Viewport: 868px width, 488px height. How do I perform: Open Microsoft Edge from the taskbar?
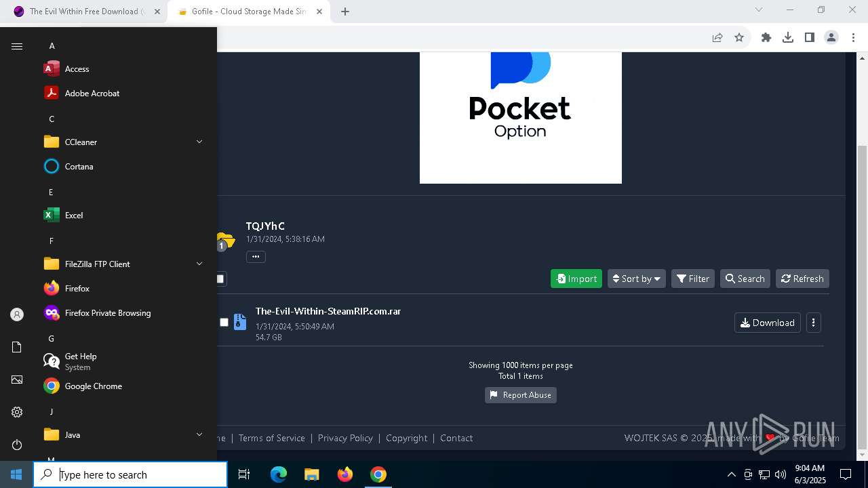279,474
